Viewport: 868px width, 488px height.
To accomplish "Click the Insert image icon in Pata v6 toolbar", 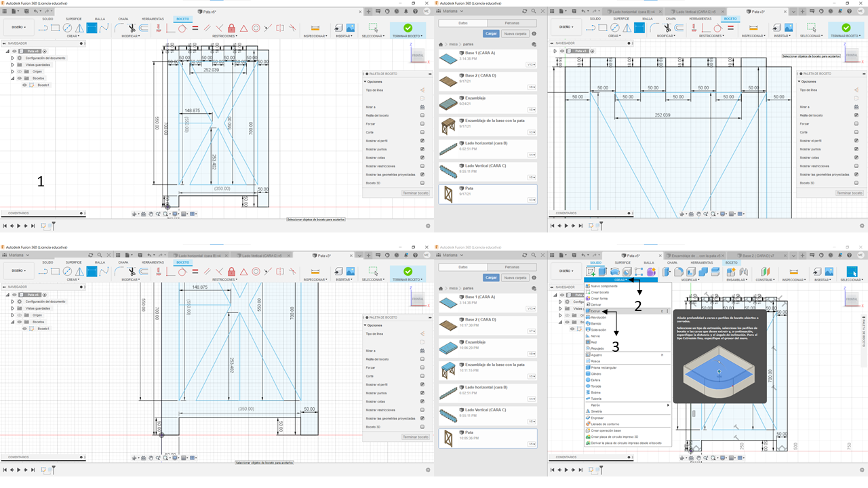I will pyautogui.click(x=351, y=28).
